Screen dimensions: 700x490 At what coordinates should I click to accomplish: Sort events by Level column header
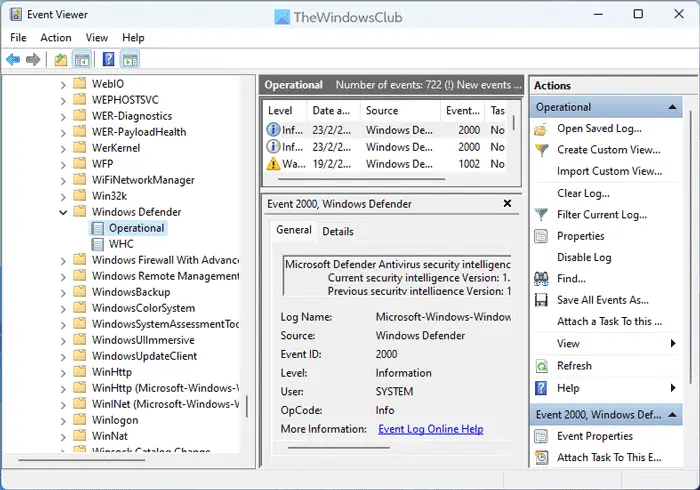click(285, 111)
